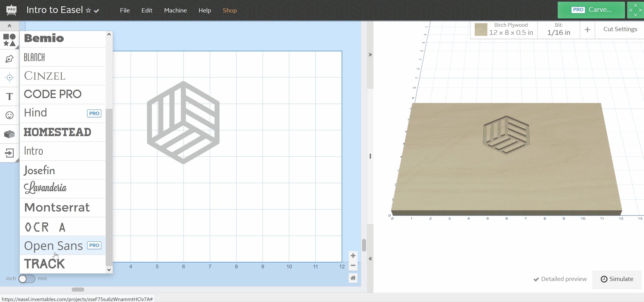Viewport: 644px width, 302px height.
Task: Select the Birch Plywood material swatch
Action: click(481, 29)
